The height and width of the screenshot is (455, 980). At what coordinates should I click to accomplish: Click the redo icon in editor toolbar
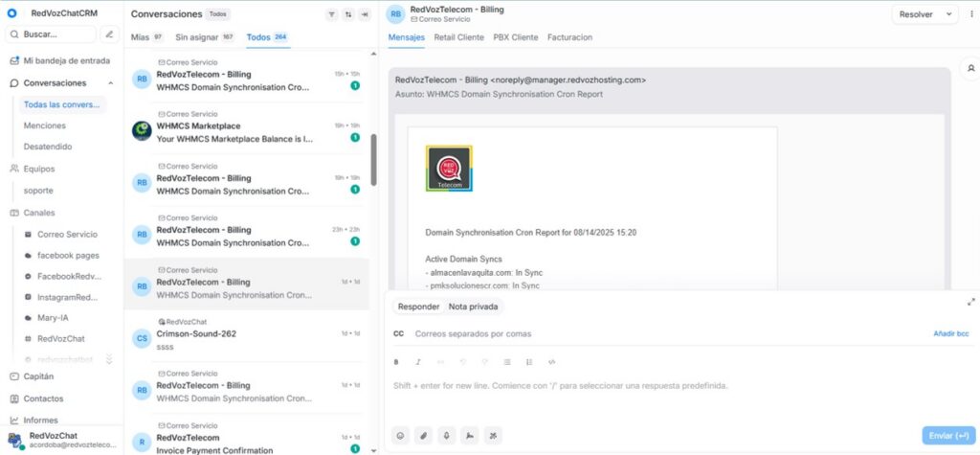pyautogui.click(x=484, y=362)
